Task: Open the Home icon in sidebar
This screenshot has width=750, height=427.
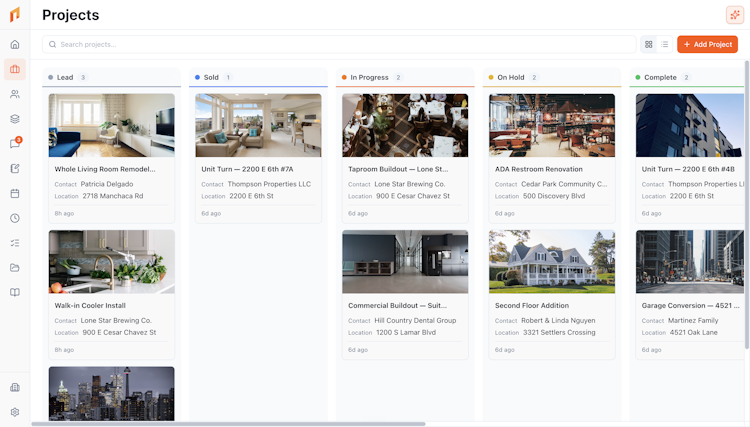Action: (15, 44)
